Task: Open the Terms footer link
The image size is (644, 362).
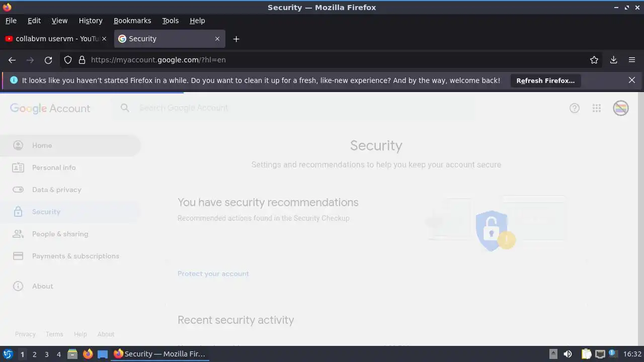Action: point(54,334)
